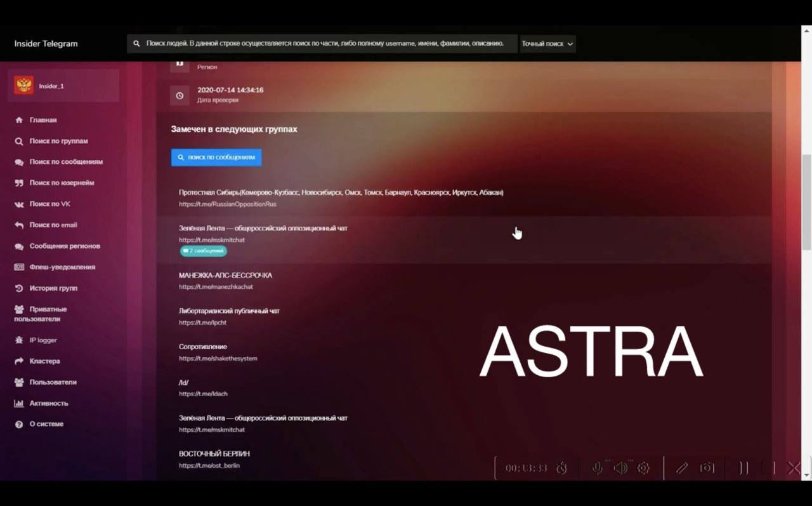This screenshot has height=506, width=812.
Task: Open link https://t.me/ldach
Action: click(203, 394)
